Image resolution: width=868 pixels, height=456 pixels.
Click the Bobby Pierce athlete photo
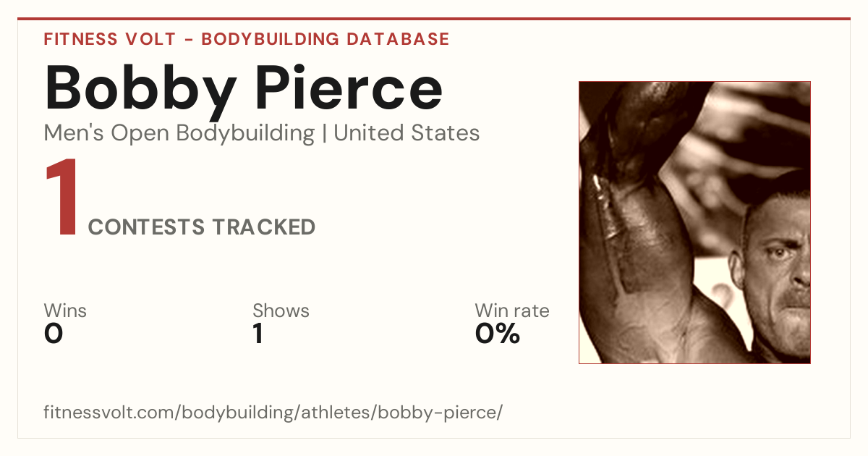click(x=694, y=222)
